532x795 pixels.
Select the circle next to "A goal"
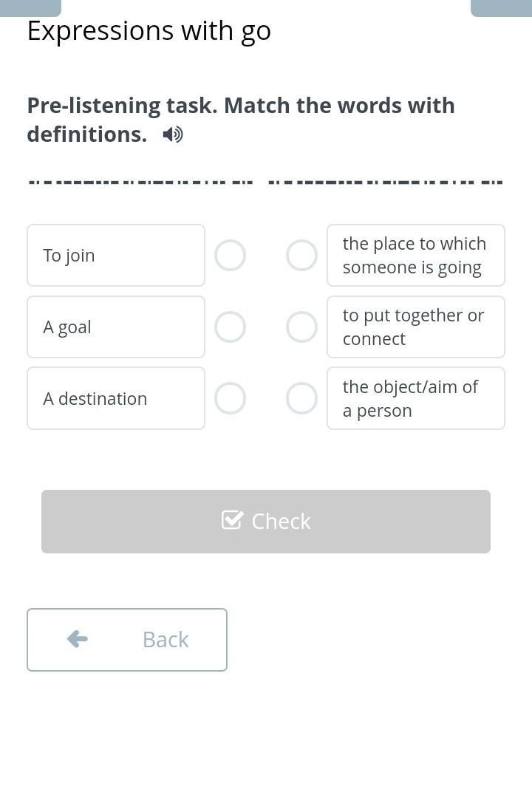pos(230,327)
